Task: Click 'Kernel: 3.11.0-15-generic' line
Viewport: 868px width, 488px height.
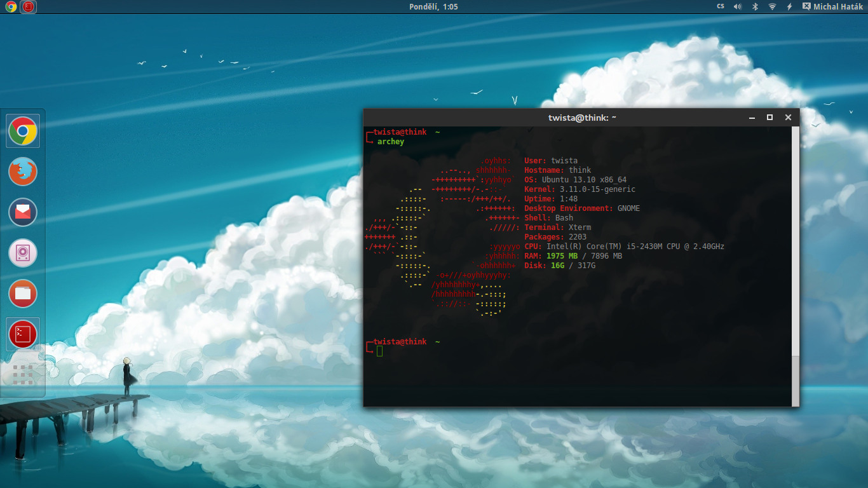Action: pyautogui.click(x=580, y=189)
